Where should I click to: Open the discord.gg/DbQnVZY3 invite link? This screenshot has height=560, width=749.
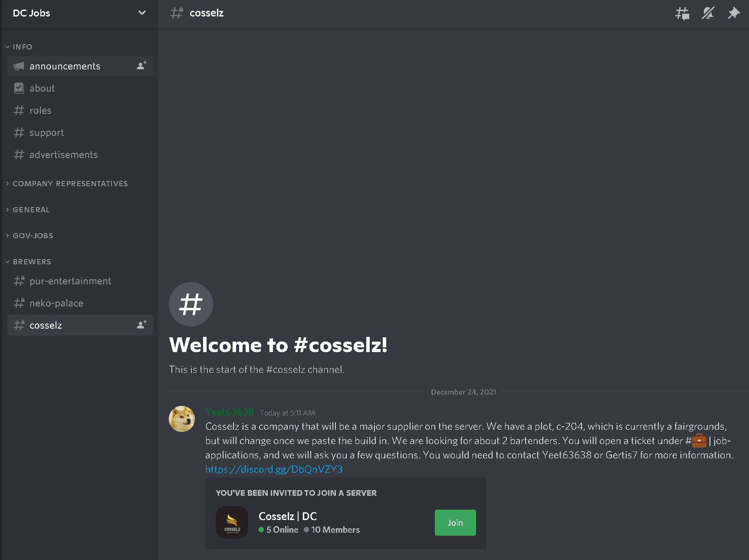tap(274, 469)
